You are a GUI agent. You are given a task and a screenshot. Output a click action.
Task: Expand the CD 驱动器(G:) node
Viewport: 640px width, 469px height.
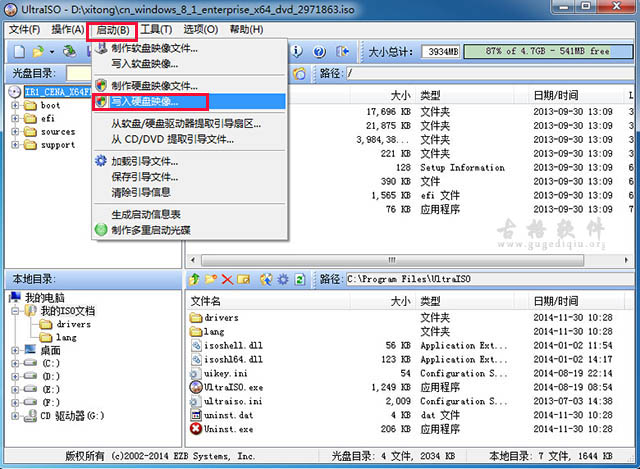coord(15,415)
